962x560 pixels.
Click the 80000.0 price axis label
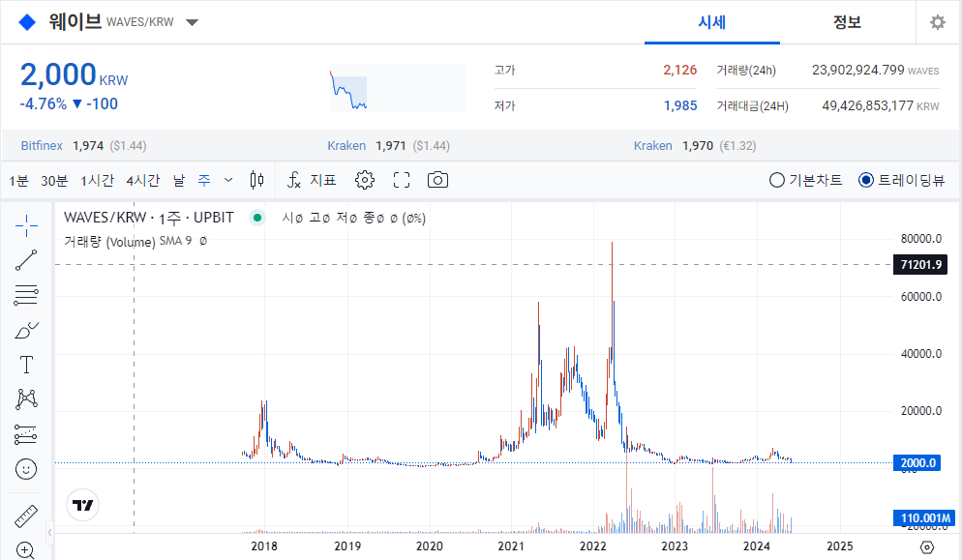click(x=921, y=239)
